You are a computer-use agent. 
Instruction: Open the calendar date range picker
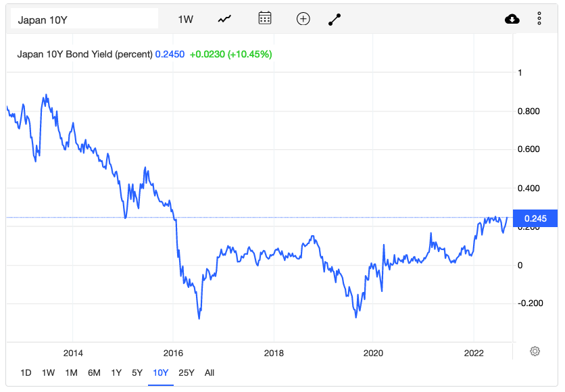tap(265, 18)
